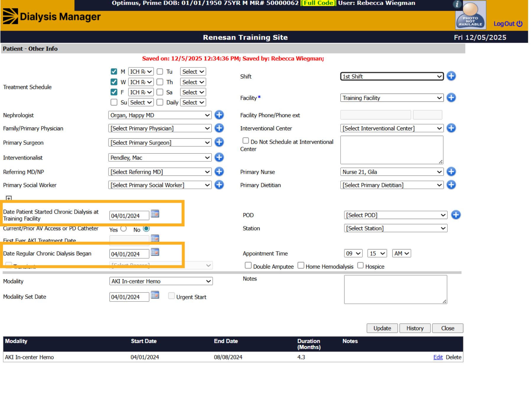This screenshot has height=399, width=532.
Task: Open calendar for Modality Set Date
Action: [155, 295]
